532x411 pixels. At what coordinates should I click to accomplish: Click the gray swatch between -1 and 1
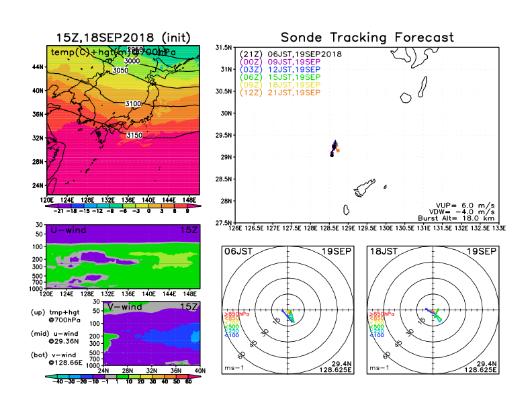click(x=110, y=377)
